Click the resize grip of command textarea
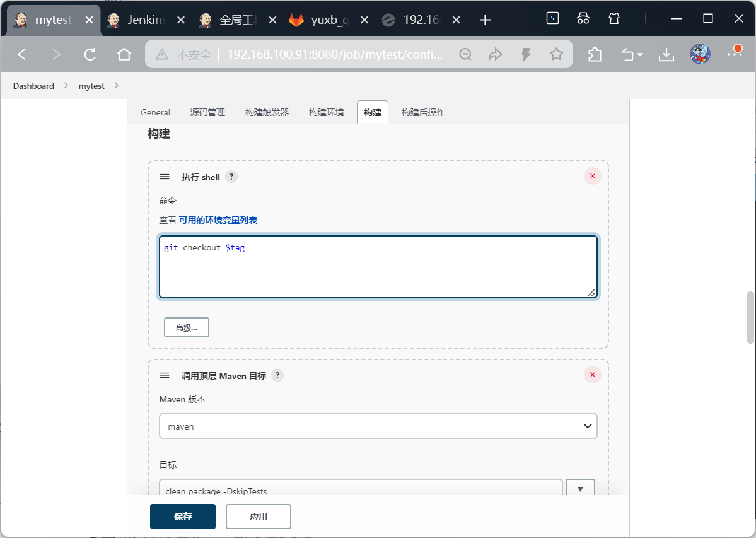This screenshot has width=756, height=538. (591, 292)
